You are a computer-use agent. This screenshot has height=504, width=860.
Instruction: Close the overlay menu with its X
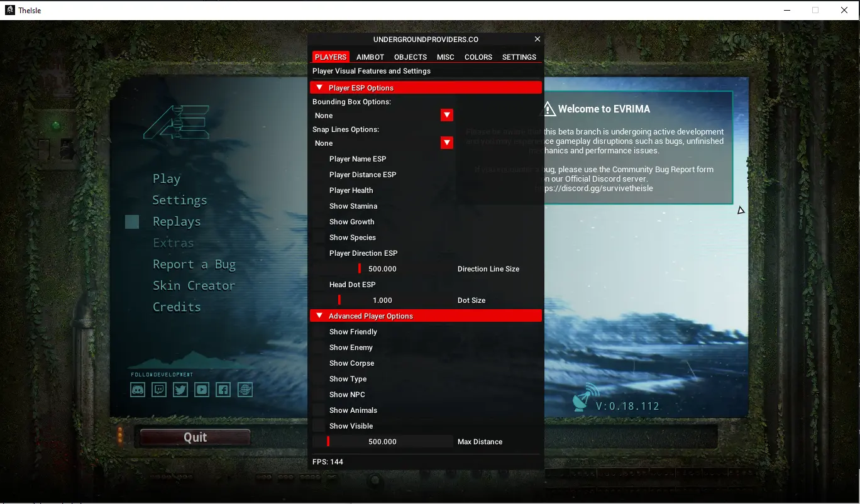pos(537,39)
